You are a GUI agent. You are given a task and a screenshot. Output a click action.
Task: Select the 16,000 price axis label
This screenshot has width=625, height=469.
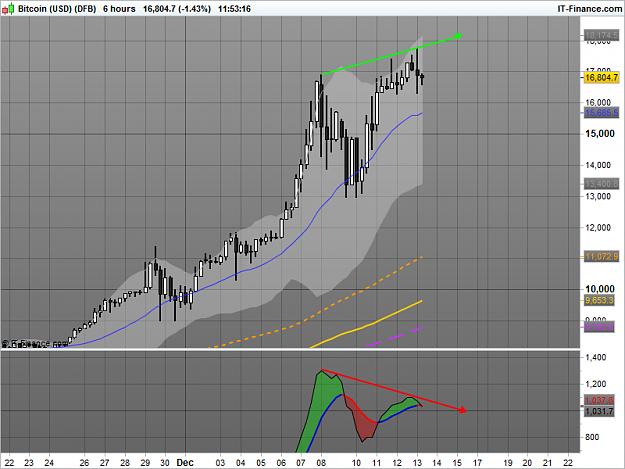pos(598,102)
